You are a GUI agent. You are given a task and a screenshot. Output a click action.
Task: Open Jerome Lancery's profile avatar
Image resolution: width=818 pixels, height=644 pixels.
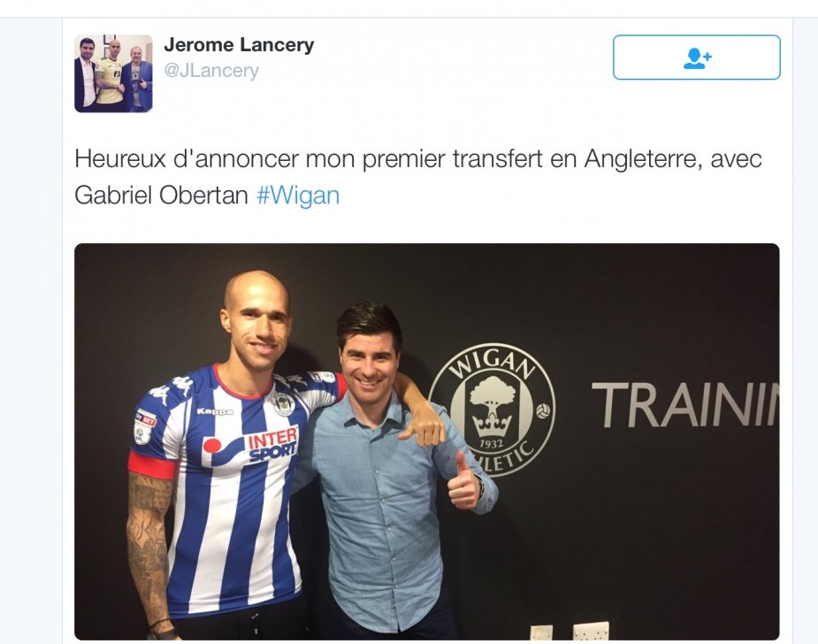coord(113,73)
